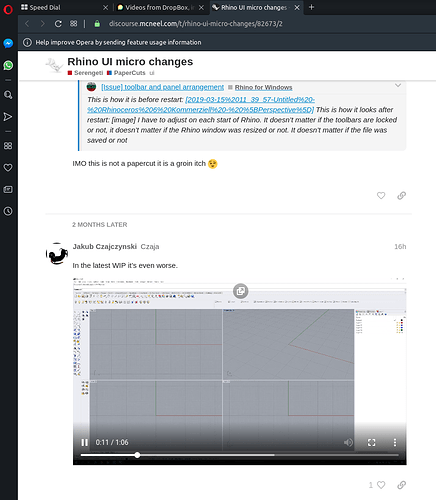Copy link of Jakub's post
This screenshot has width=436, height=500.
(402, 485)
